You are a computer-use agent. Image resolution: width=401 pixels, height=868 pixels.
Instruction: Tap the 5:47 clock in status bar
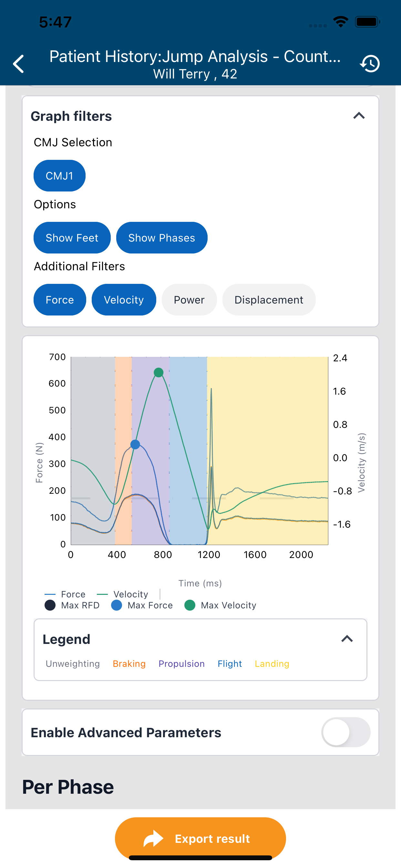(x=55, y=22)
